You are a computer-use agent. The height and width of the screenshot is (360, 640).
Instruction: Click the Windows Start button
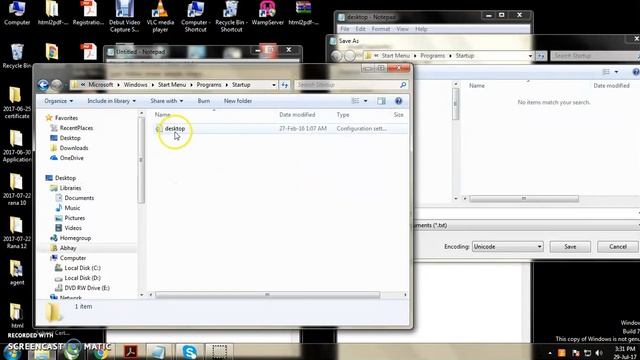click(x=12, y=352)
